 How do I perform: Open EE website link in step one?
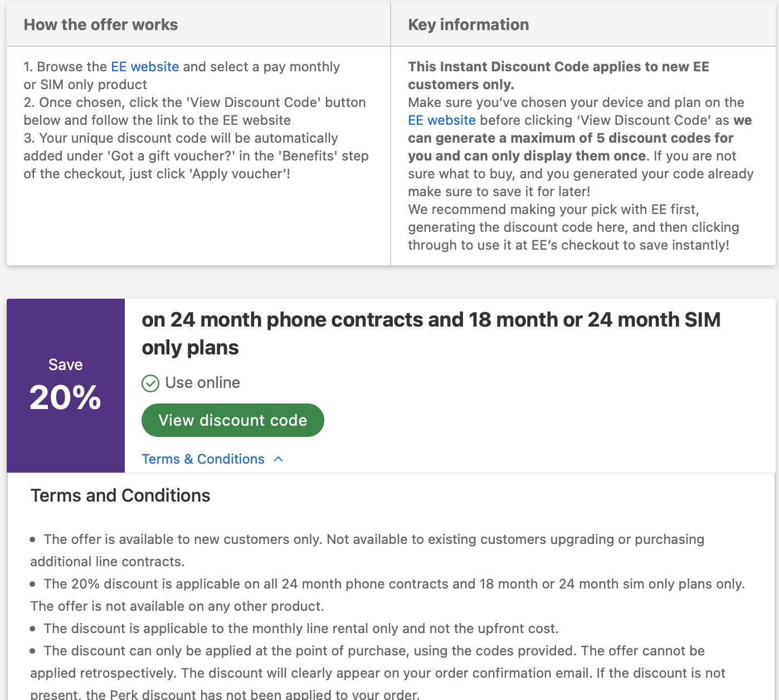[x=145, y=67]
